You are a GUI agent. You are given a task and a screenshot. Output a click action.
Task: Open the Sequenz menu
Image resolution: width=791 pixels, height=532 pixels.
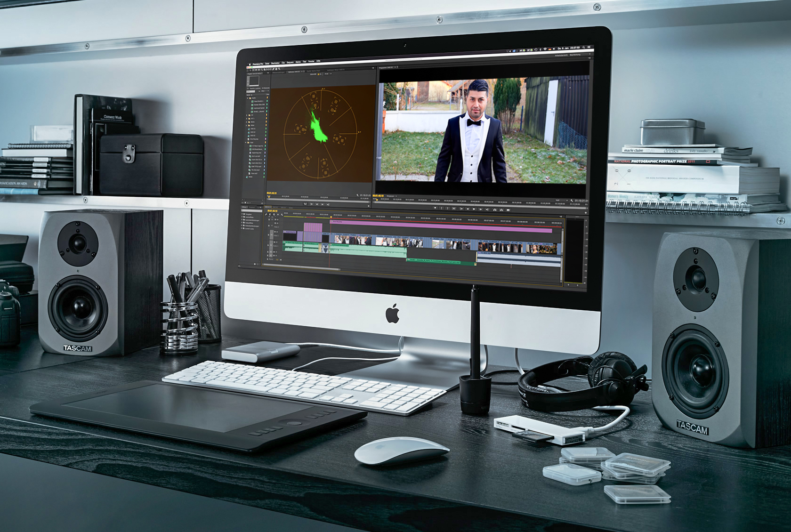click(x=290, y=62)
